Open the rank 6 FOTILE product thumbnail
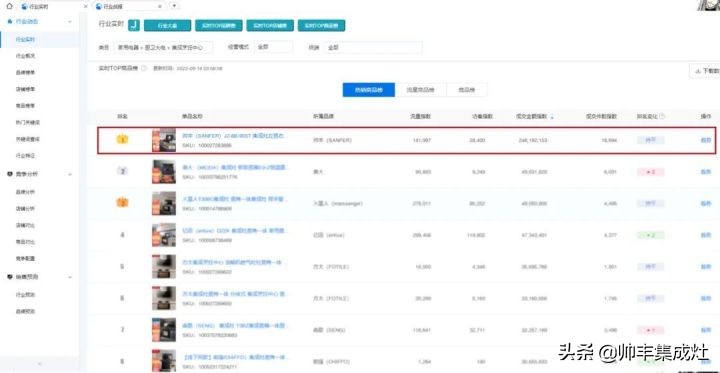This screenshot has height=373, width=720. [164, 299]
